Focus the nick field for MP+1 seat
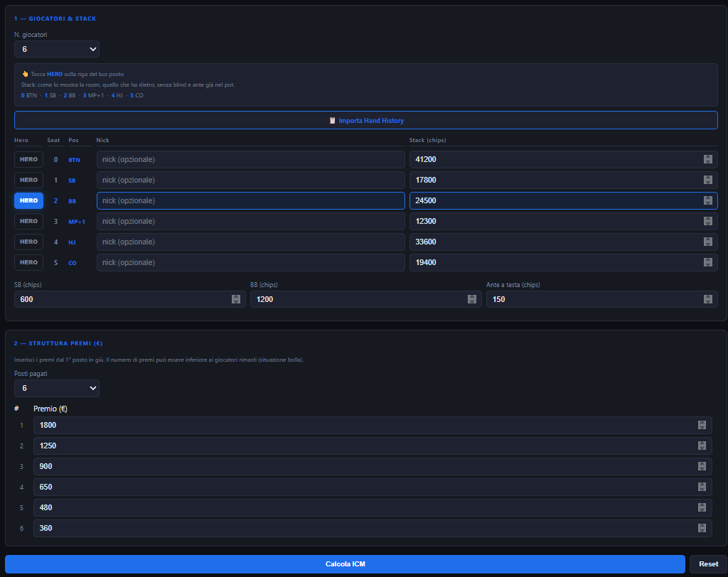 click(x=251, y=222)
